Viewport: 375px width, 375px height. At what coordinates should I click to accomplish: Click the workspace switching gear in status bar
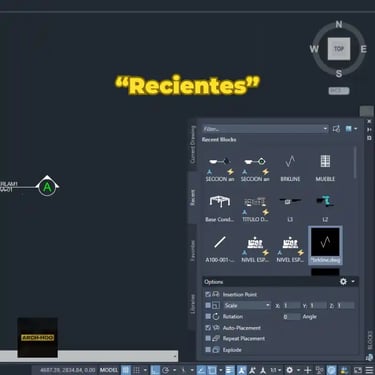tap(290, 370)
